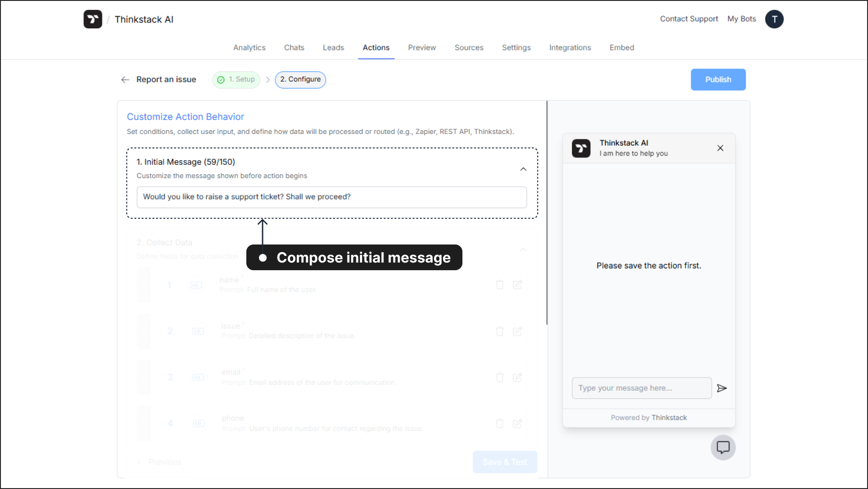Open the My Bots link
Viewport: 868px width, 489px height.
pos(741,19)
